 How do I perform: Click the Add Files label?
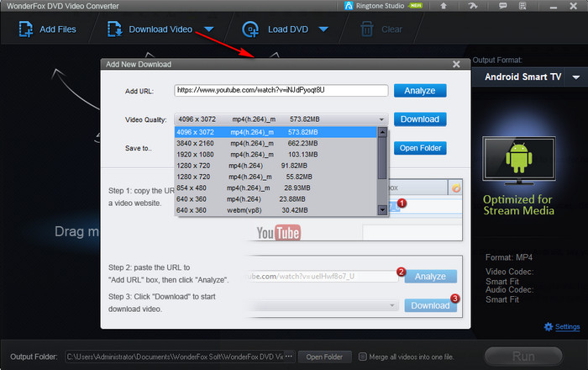click(x=58, y=29)
